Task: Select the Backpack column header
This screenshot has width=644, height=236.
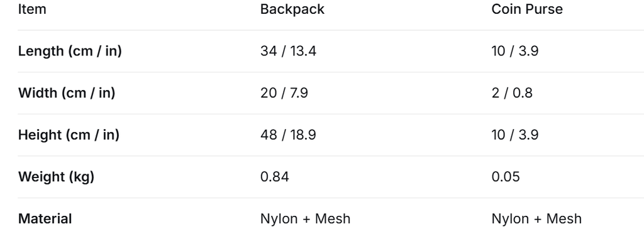Action: coord(292,9)
